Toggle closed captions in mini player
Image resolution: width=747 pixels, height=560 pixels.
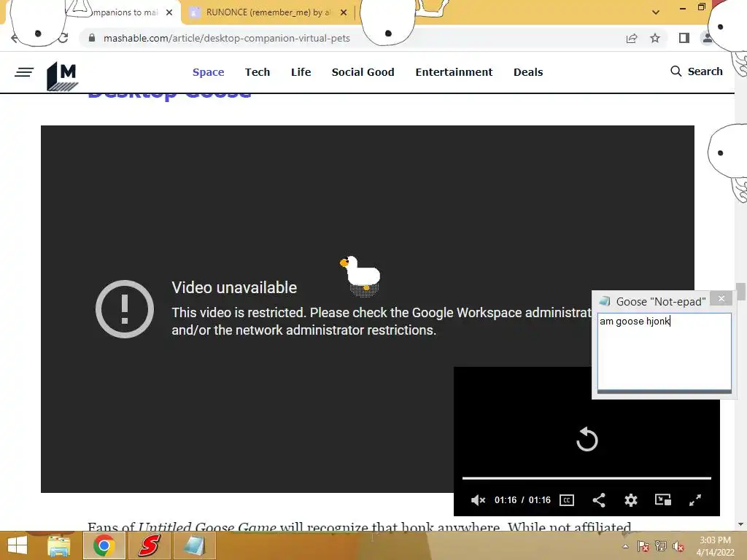pos(566,500)
